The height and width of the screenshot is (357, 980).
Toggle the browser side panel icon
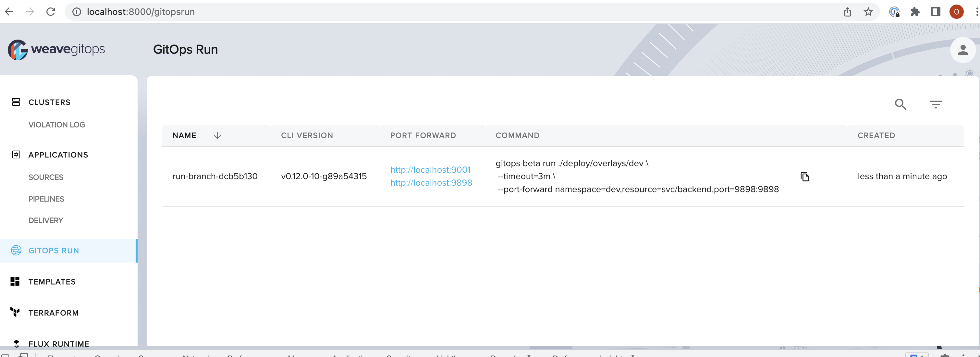click(936, 12)
